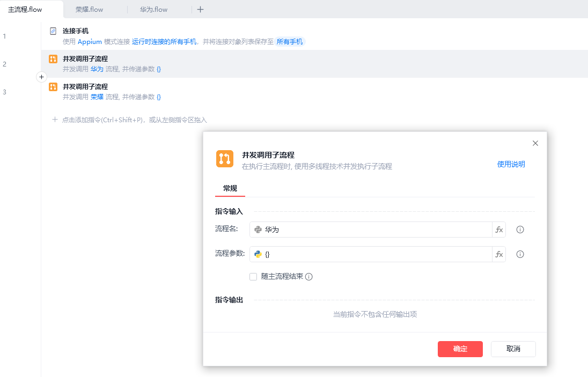588x377 pixels.
Task: Click the info icon next to the 流程参数 row
Action: point(520,254)
